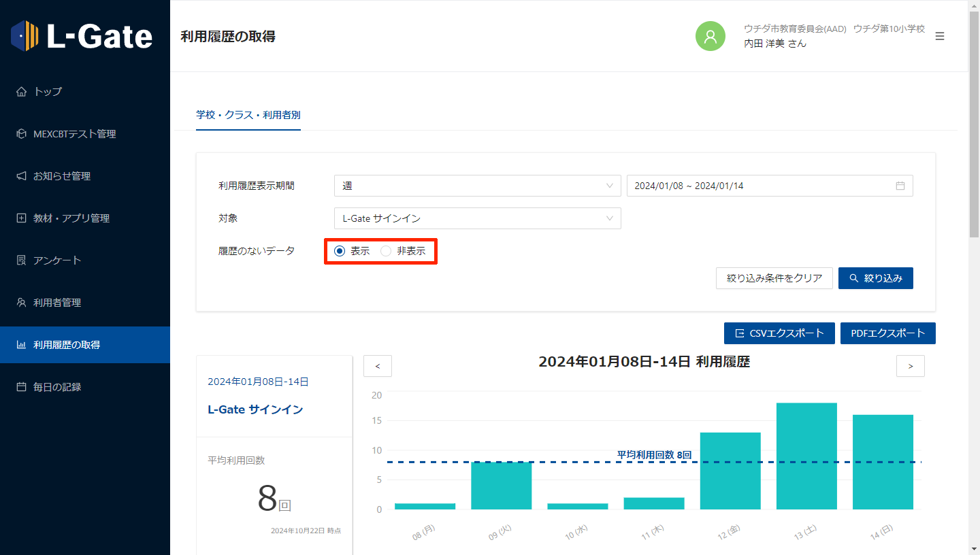Click 絞り込み条件をクリア button

[774, 278]
